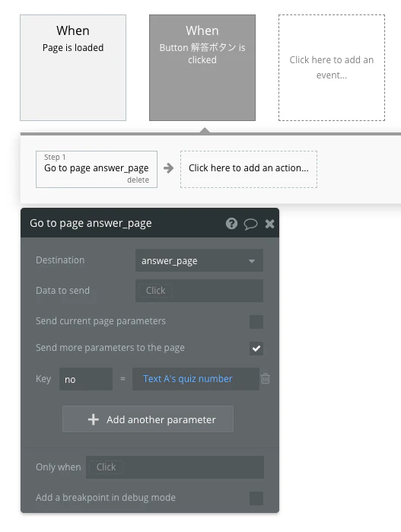Toggle Add a breakpoint in debug mode

click(x=256, y=498)
